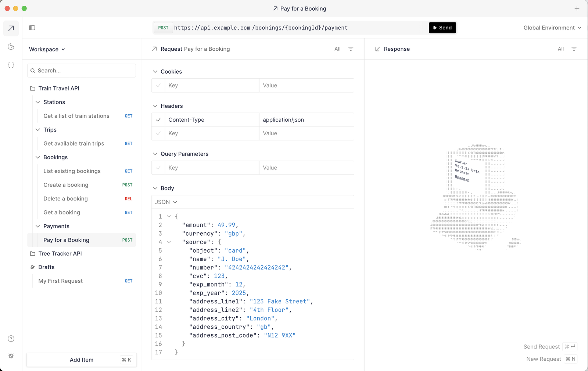588x371 pixels.
Task: Open the response filter icon next to All
Action: coord(574,49)
